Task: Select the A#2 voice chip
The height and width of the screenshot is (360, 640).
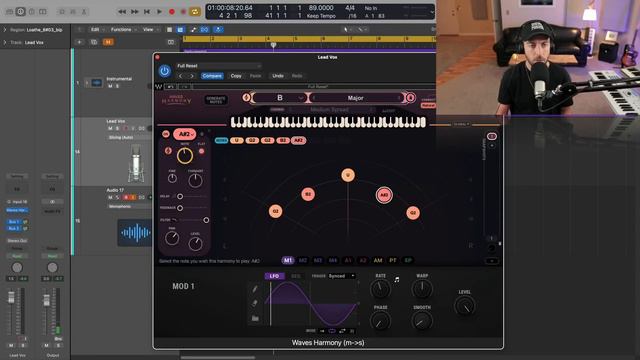Action: tap(298, 140)
